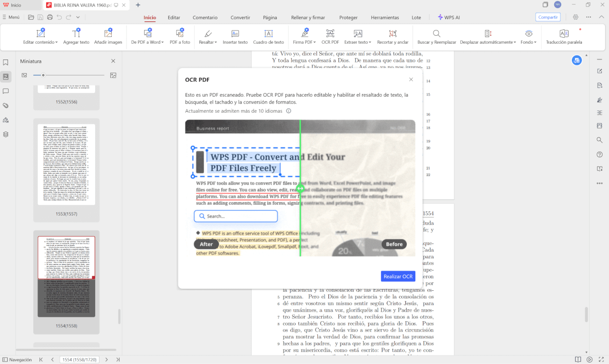This screenshot has width=609, height=364.
Task: Open the Fondo dropdown
Action: [528, 42]
